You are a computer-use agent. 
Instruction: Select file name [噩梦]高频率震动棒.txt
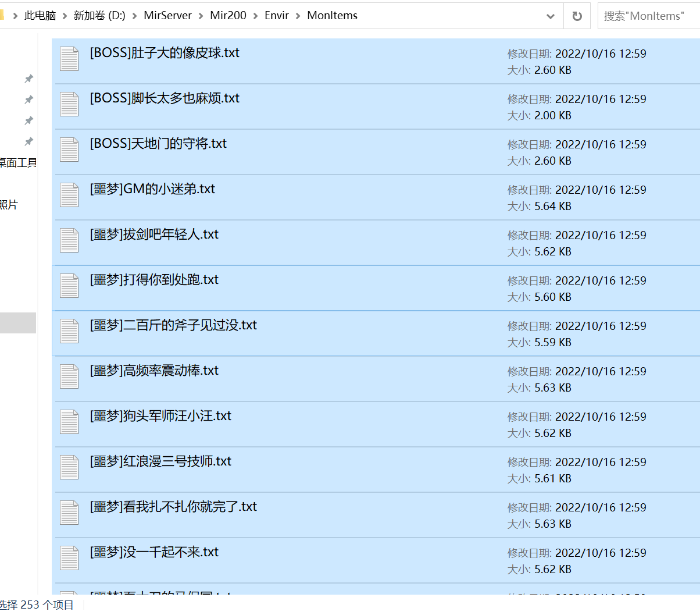[154, 371]
